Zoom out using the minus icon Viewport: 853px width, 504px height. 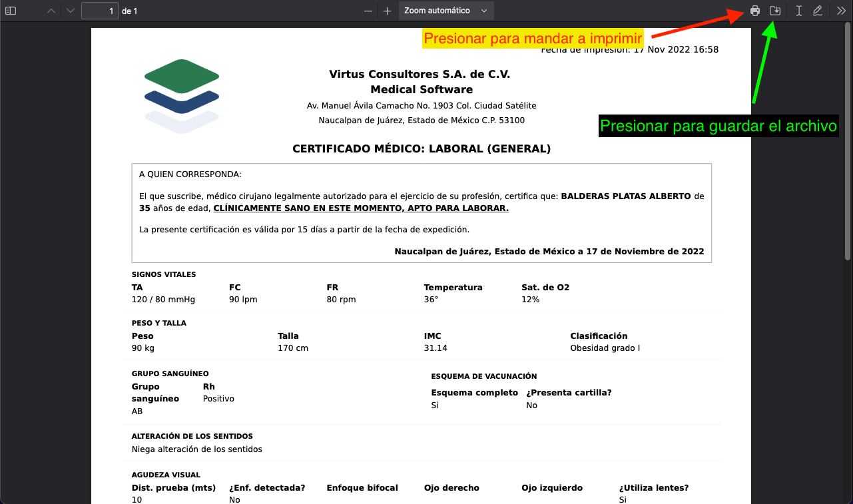(x=368, y=11)
